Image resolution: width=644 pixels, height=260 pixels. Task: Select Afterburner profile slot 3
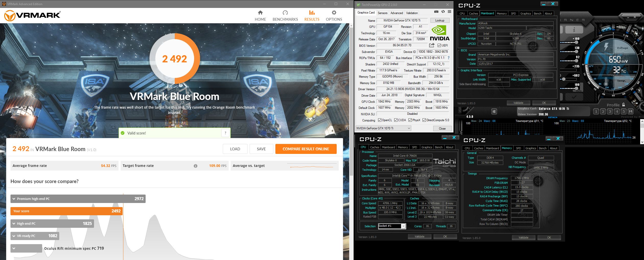[x=610, y=111]
